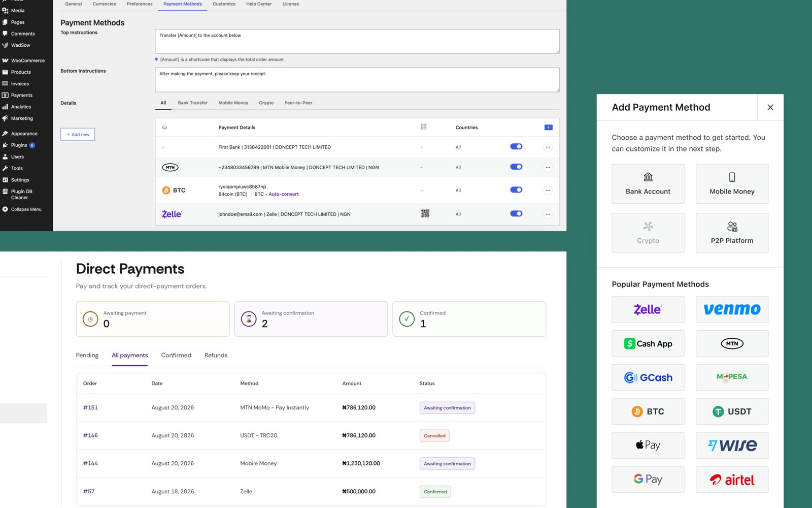Close the Add Payment Method panel

[770, 107]
